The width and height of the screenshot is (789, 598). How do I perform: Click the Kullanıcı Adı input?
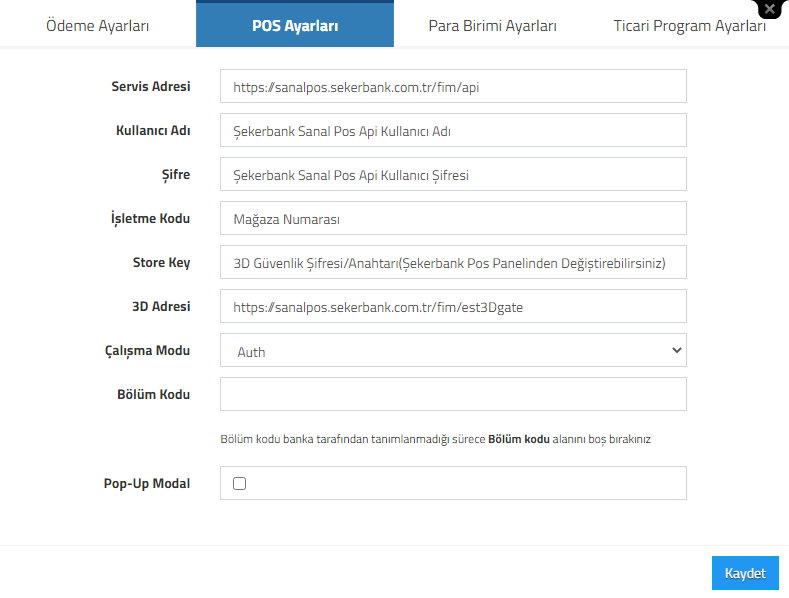click(x=453, y=130)
